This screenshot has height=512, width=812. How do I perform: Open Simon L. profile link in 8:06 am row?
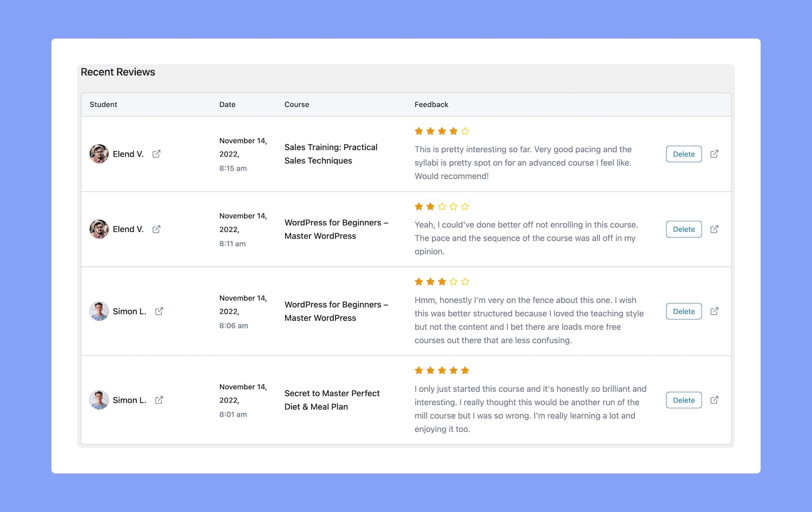coord(159,311)
